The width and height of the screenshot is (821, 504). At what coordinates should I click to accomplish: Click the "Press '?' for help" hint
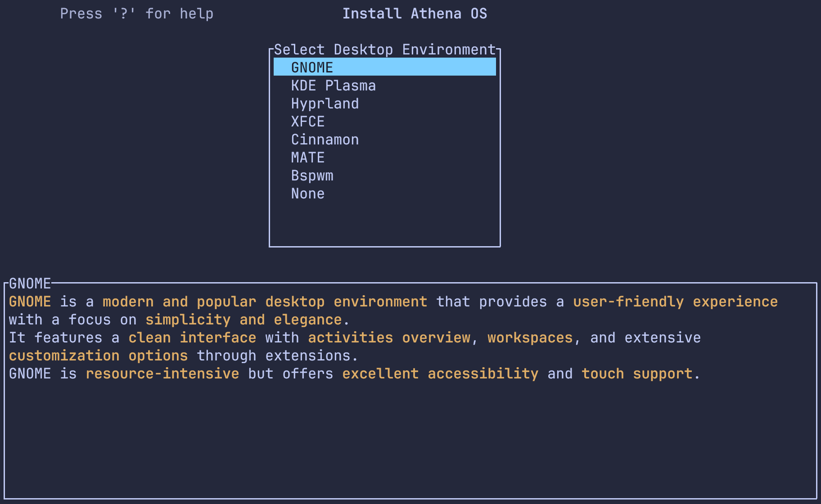136,13
